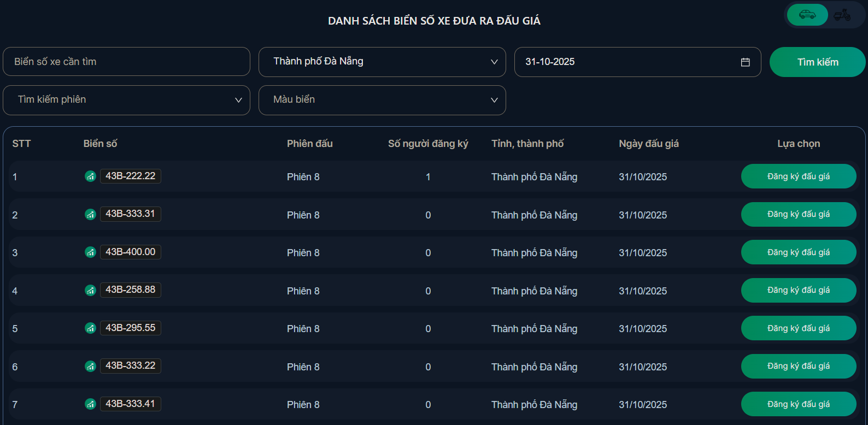Click auction icon beside plate 43B-295.55
The image size is (868, 425).
(90, 328)
